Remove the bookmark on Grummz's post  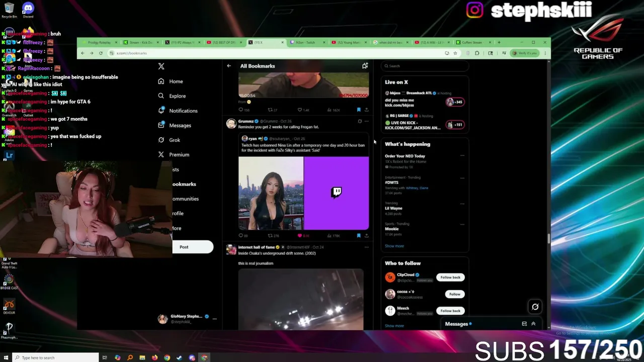pyautogui.click(x=359, y=235)
